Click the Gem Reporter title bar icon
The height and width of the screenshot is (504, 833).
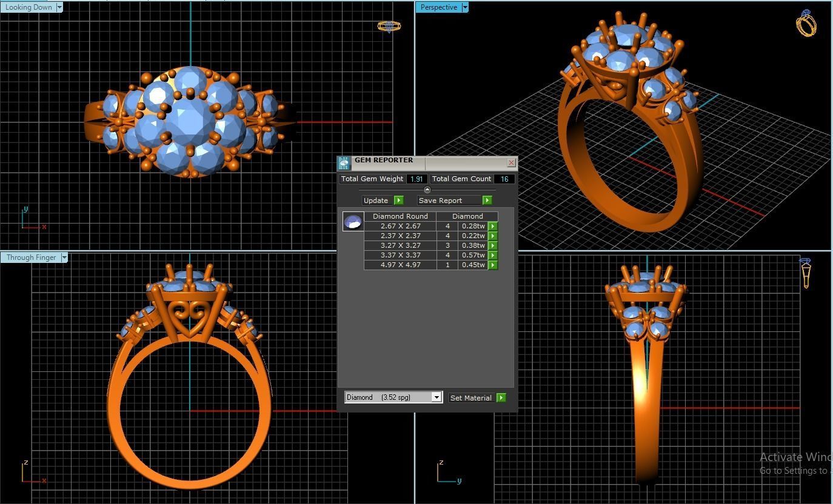[344, 163]
